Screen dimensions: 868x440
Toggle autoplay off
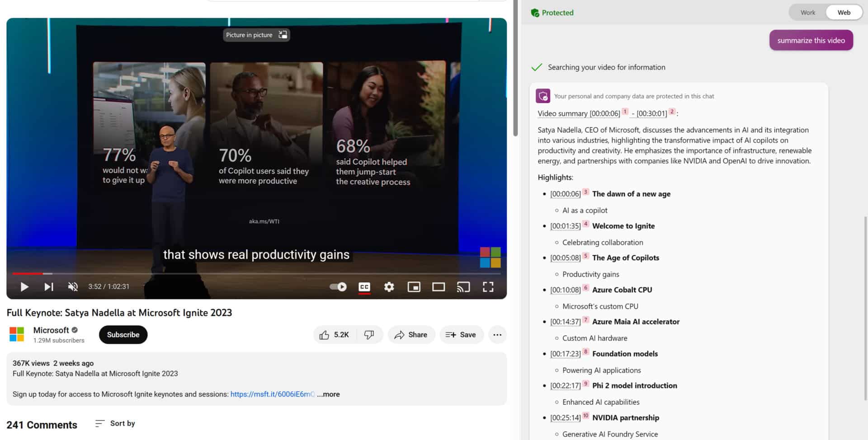[337, 286]
